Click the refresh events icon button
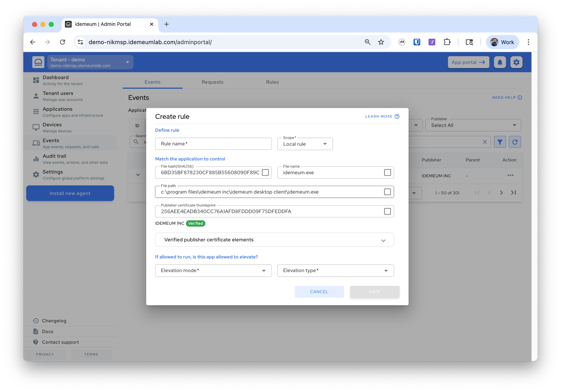 (x=515, y=142)
